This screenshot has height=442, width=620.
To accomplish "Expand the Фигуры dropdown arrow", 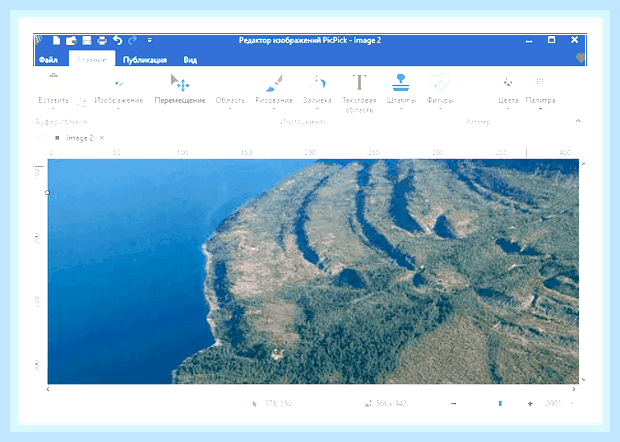I will click(x=440, y=108).
